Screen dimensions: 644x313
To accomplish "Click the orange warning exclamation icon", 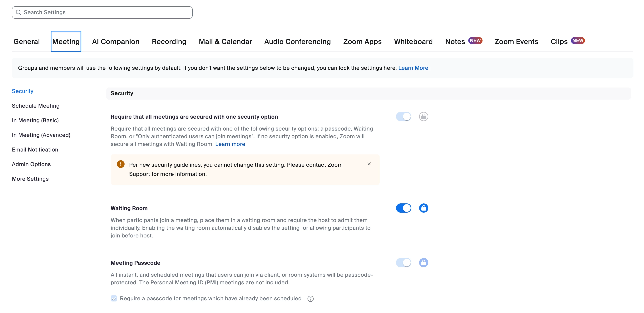I will pyautogui.click(x=121, y=164).
